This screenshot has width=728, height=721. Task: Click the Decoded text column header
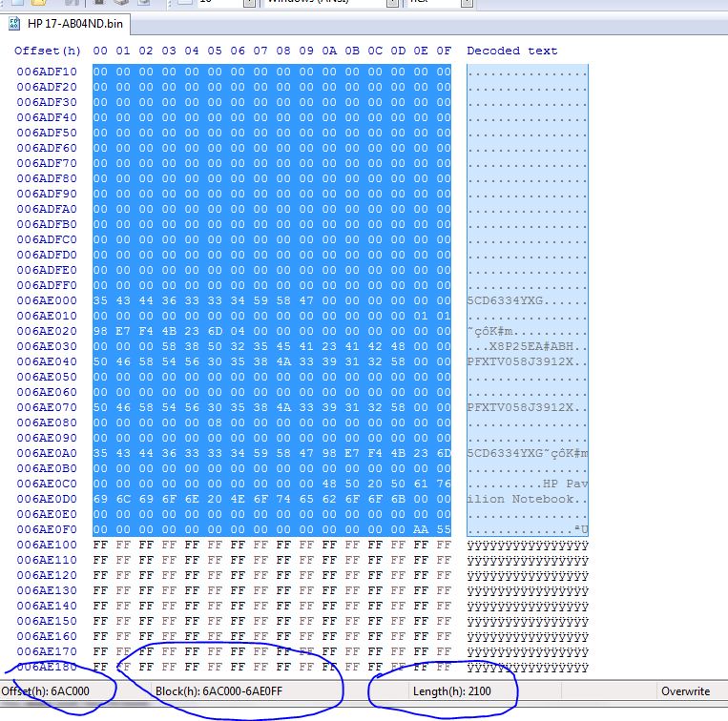pos(511,51)
